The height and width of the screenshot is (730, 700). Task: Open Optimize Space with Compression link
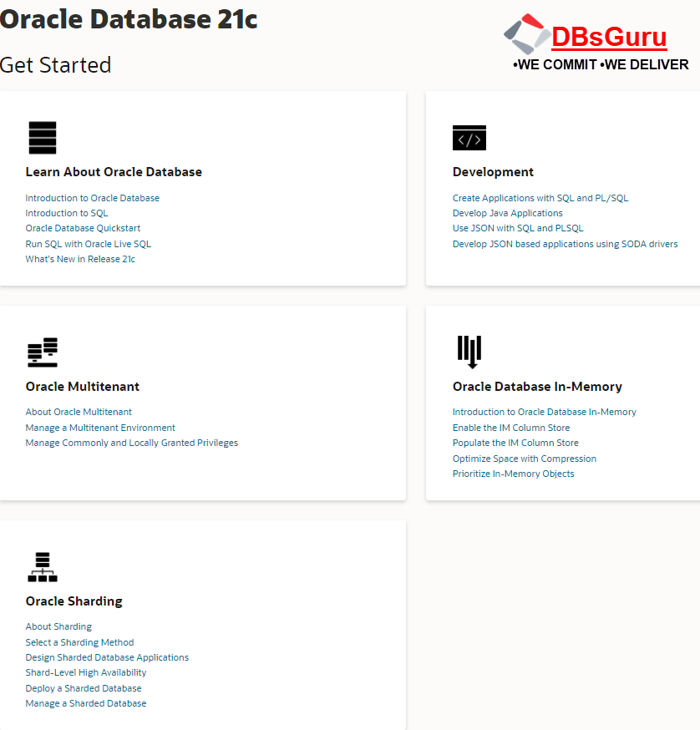tap(524, 459)
